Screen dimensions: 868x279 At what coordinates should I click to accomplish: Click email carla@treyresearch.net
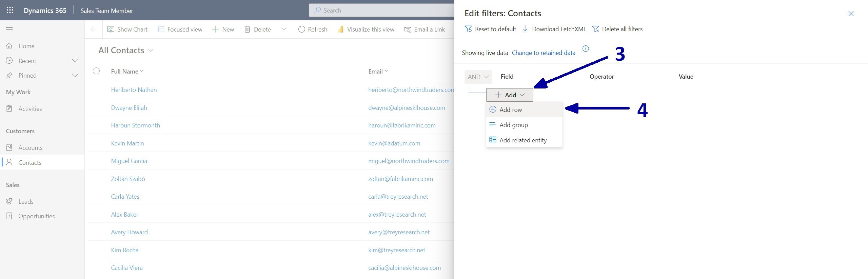[398, 196]
